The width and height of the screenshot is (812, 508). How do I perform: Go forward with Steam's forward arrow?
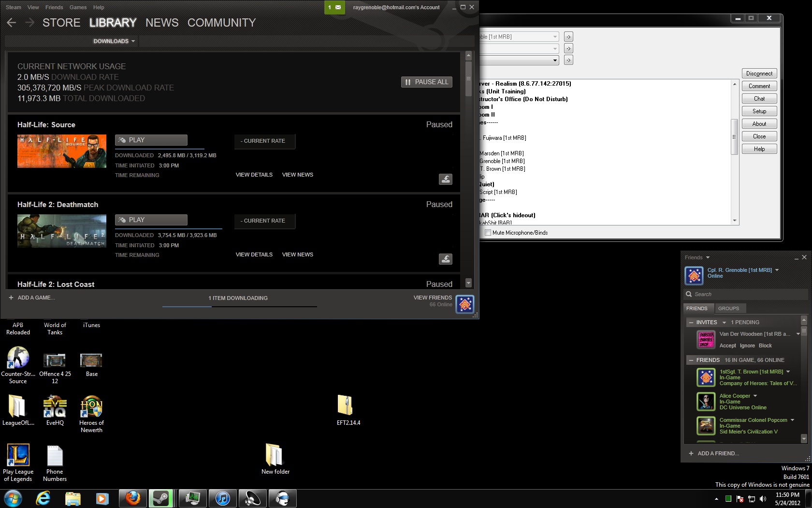point(29,22)
